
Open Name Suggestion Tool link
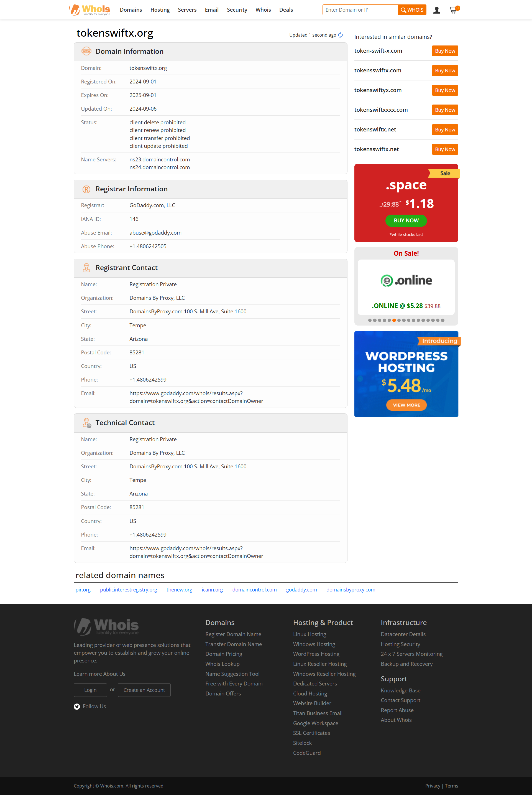[x=232, y=674]
